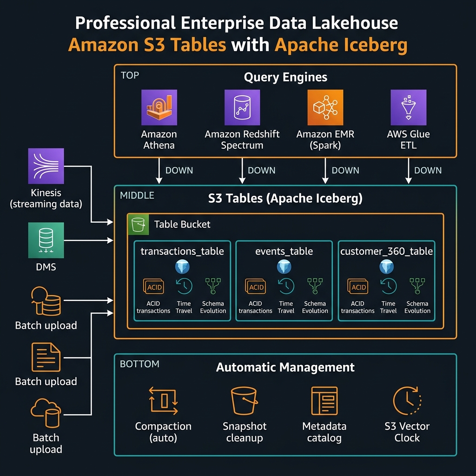Click the Amazon Redshift Spectrum icon

[242, 108]
